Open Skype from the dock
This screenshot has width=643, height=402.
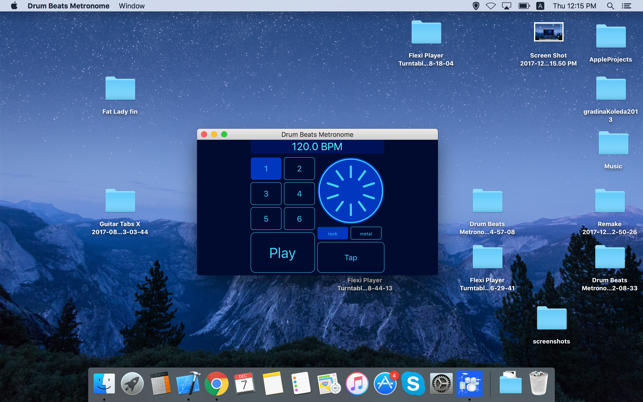tap(413, 384)
